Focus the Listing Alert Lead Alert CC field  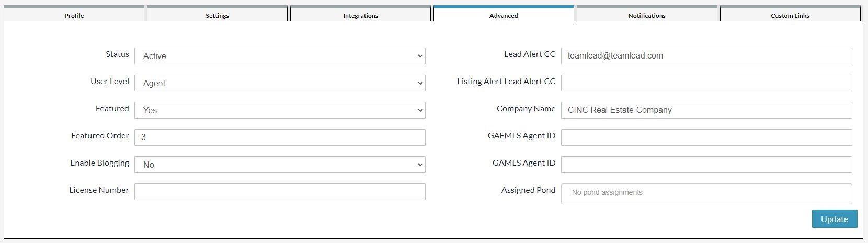click(x=706, y=83)
